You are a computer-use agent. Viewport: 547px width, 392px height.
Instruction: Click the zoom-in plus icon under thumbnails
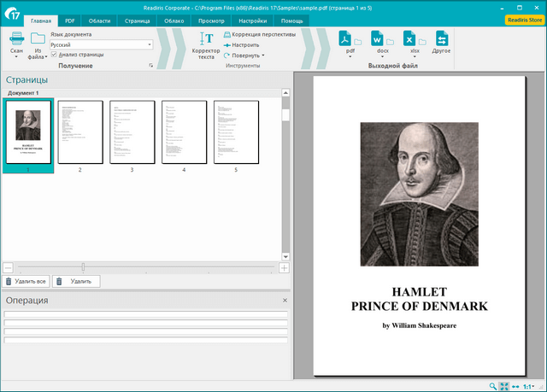tap(284, 267)
